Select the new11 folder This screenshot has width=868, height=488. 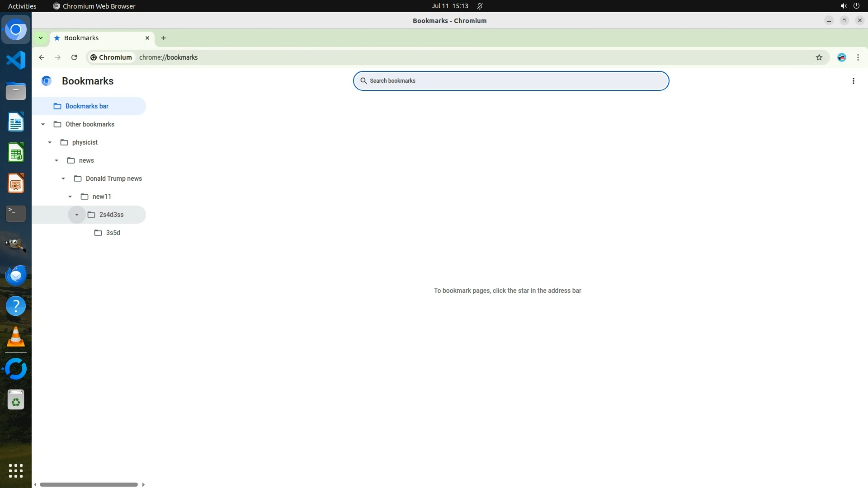coord(102,197)
